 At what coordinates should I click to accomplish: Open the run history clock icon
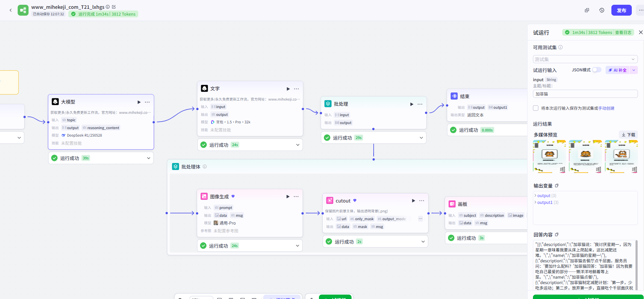click(602, 10)
